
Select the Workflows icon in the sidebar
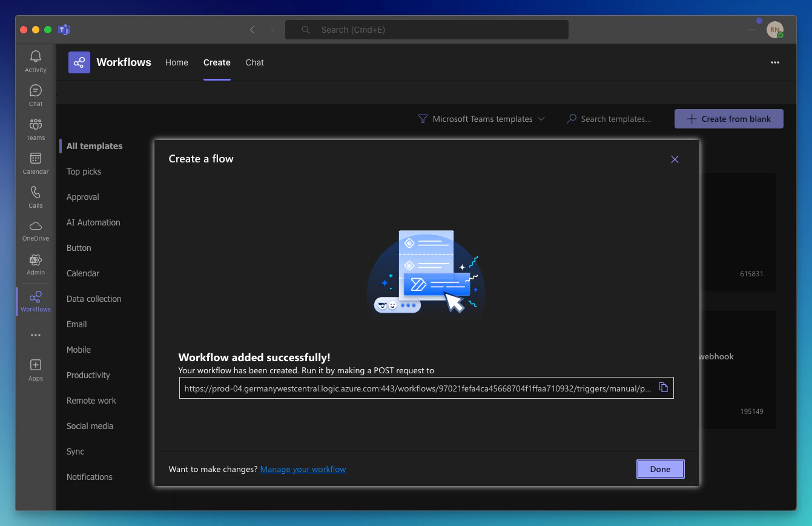(35, 299)
